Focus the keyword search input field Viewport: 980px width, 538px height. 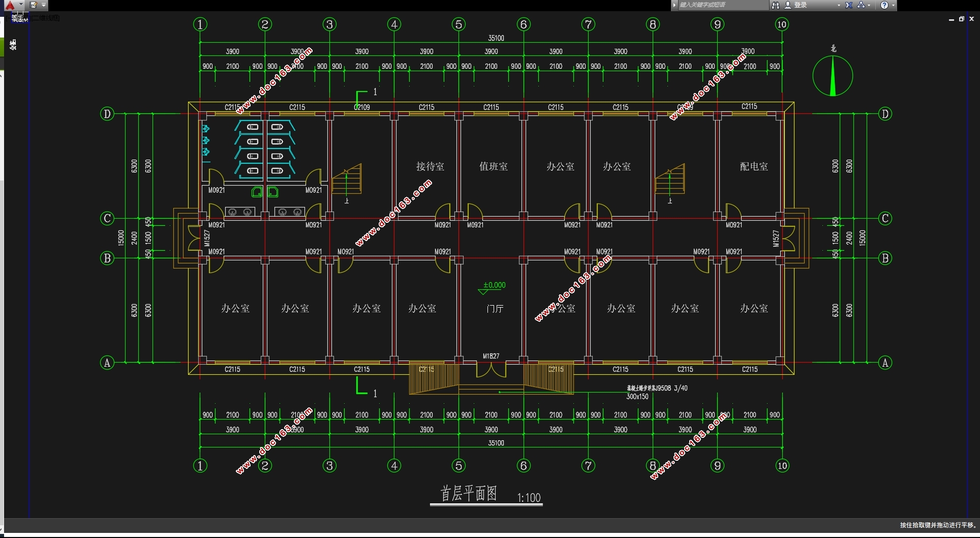[723, 5]
